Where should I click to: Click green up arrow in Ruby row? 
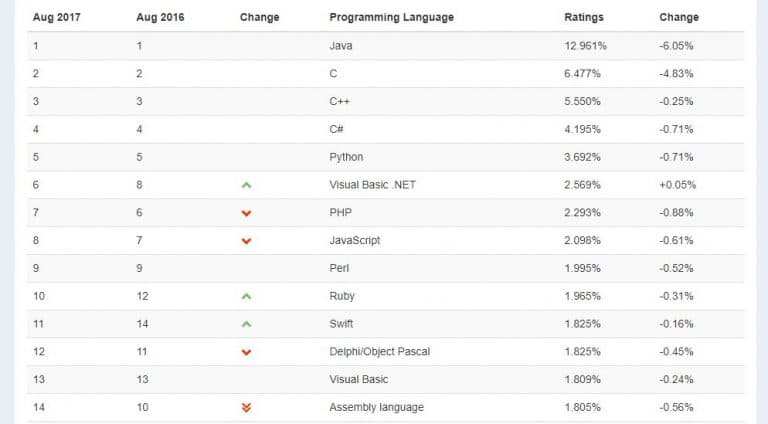[x=246, y=296]
